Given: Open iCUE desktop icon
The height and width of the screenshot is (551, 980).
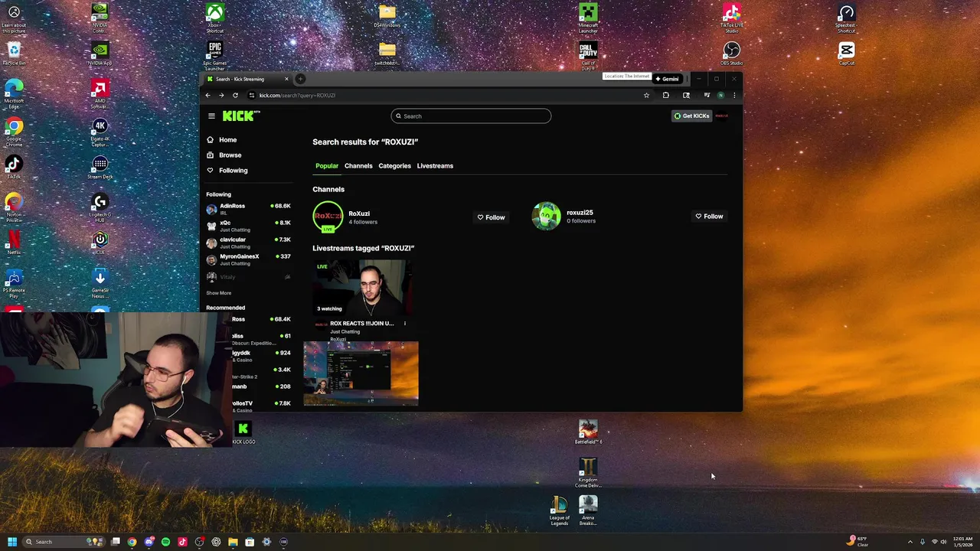Looking at the screenshot, I should point(100,243).
